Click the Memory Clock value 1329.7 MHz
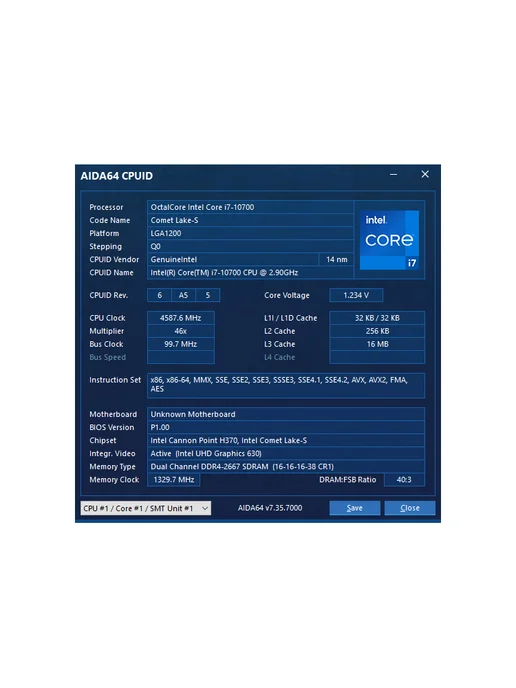 [174, 480]
